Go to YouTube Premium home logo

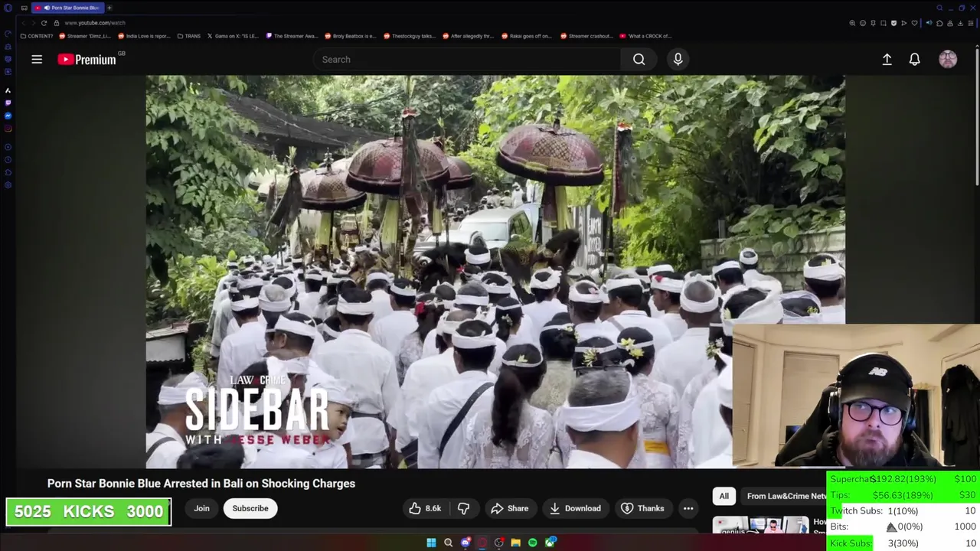87,59
